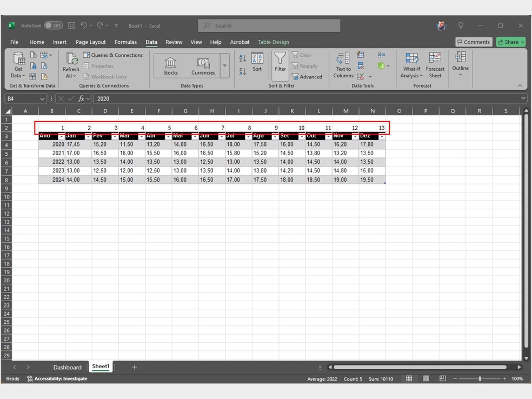Image resolution: width=532 pixels, height=399 pixels.
Task: Choose the Currencies data type
Action: (203, 66)
